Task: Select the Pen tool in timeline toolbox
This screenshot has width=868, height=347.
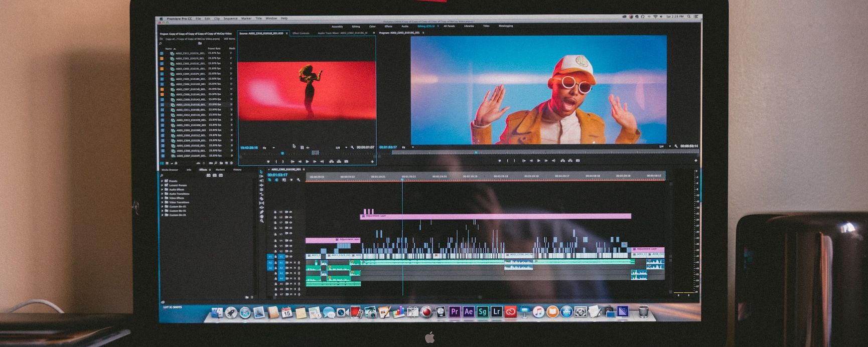Action: 261,212
